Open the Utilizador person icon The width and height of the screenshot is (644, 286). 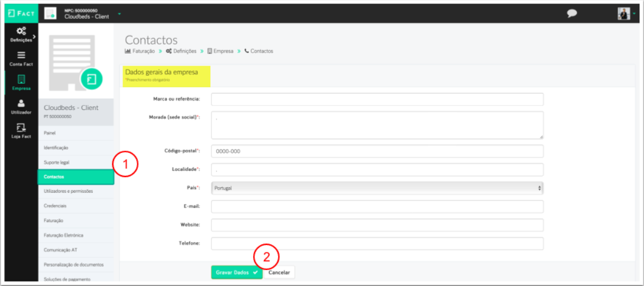pyautogui.click(x=21, y=103)
